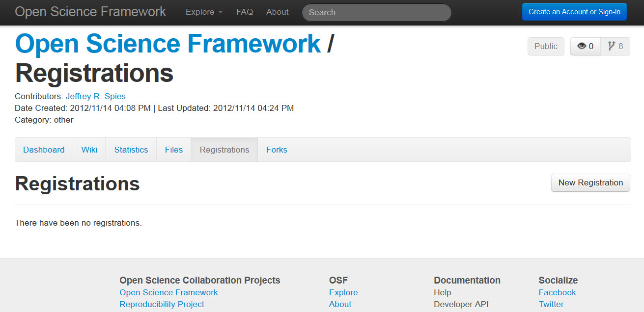Click Create an Account or Sign-In
This screenshot has width=644, height=312.
(x=574, y=12)
